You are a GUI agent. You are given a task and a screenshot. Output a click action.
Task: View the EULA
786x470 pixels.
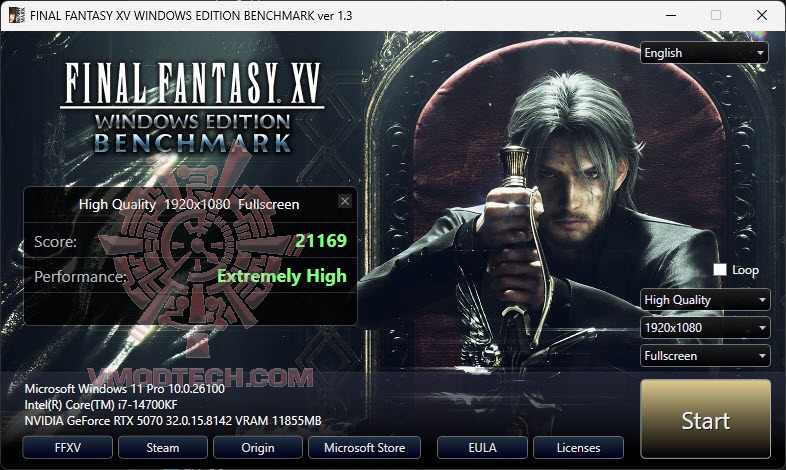point(482,447)
